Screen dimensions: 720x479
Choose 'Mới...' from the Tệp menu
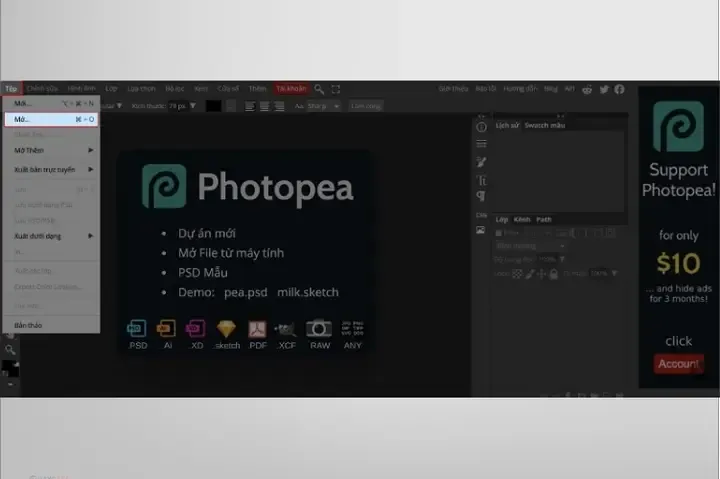50,103
